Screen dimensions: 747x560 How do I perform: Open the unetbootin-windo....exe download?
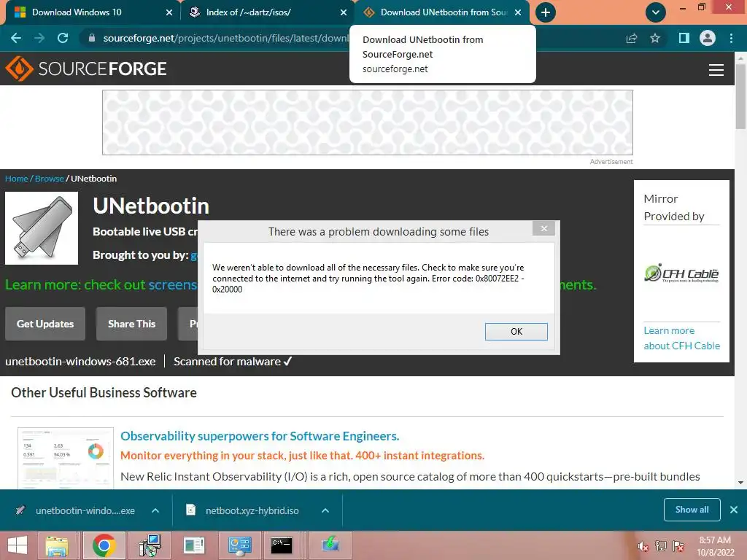tap(76, 510)
